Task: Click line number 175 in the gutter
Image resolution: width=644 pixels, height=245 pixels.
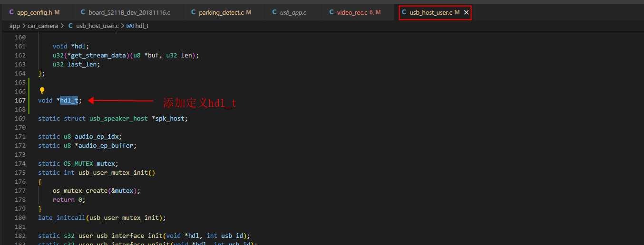Action: click(x=20, y=172)
